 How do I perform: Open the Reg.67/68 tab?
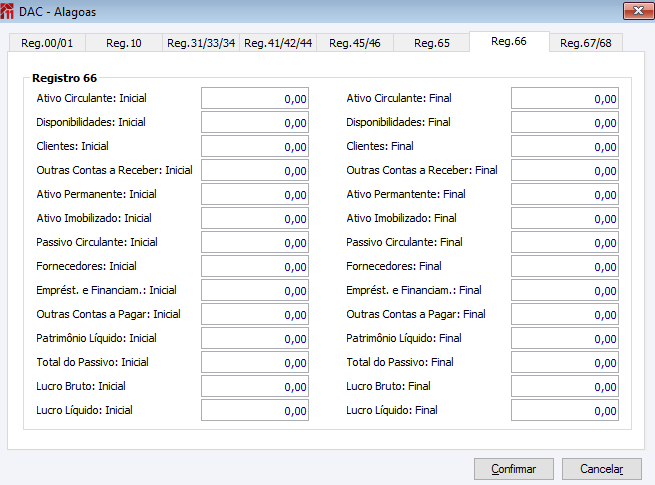tap(586, 43)
